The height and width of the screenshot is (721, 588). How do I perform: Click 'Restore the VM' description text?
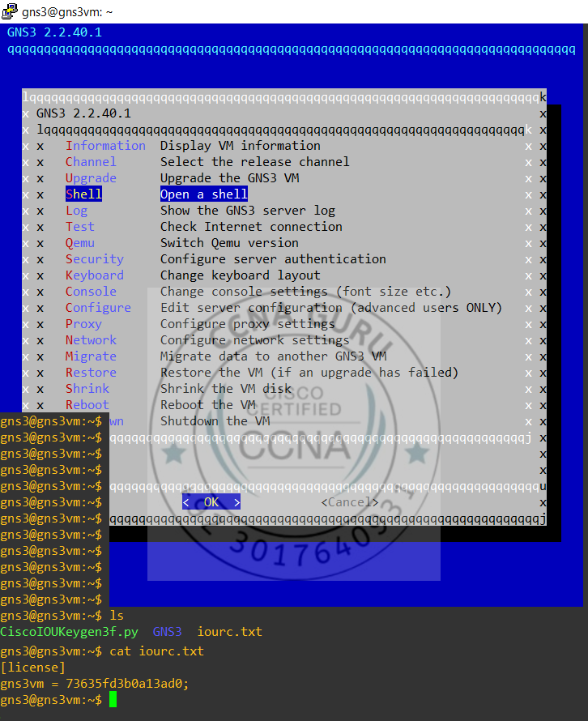point(310,373)
